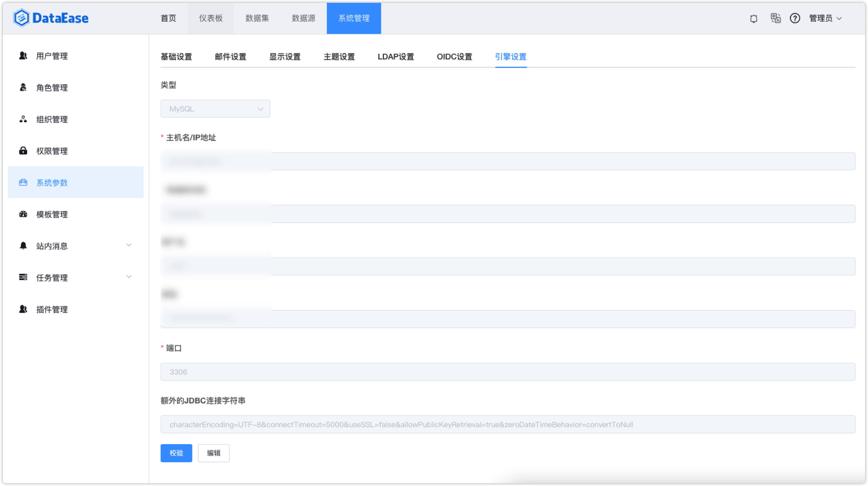Click the DataEase logo

tap(51, 18)
